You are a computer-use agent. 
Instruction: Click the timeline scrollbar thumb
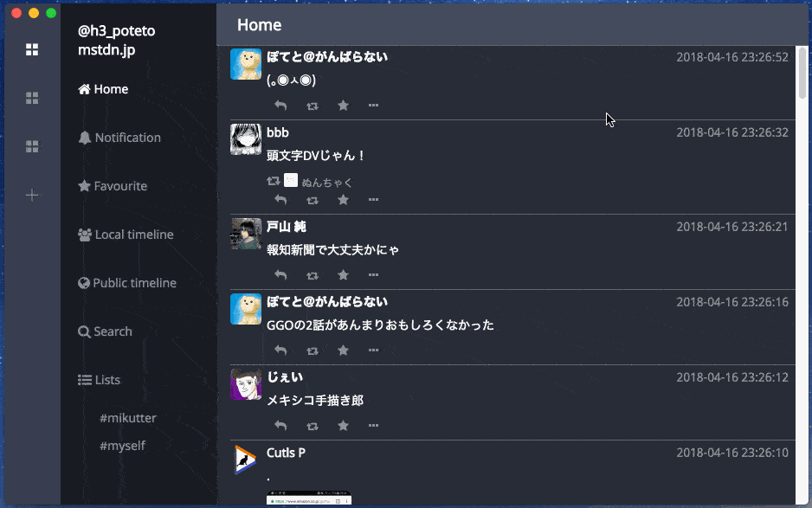click(x=802, y=73)
